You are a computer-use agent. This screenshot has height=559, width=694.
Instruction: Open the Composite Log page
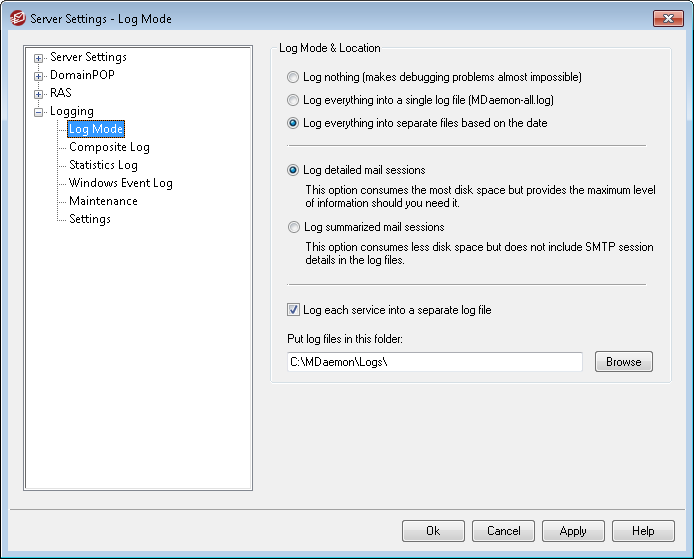click(109, 148)
